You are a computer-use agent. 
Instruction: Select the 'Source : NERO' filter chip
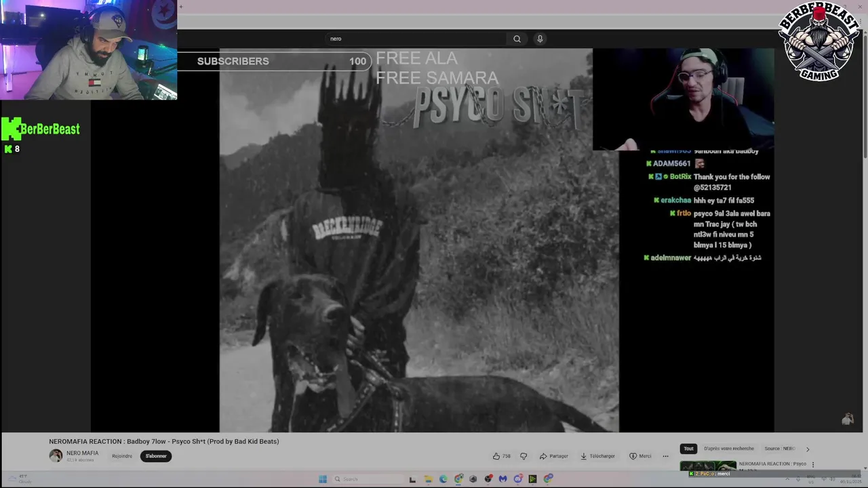pyautogui.click(x=779, y=449)
